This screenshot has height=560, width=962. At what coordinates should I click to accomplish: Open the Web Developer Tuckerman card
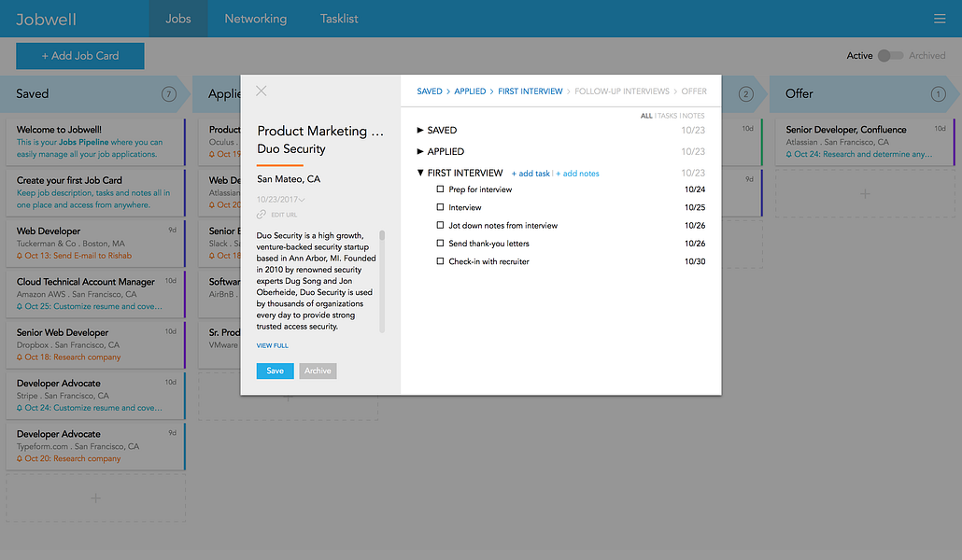click(95, 244)
